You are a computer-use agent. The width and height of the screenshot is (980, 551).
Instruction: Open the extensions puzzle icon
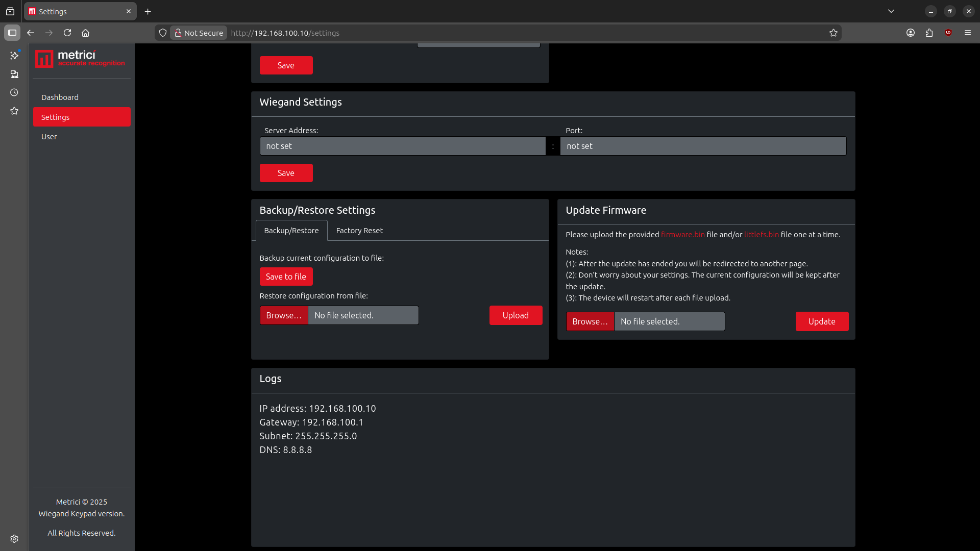click(x=929, y=33)
